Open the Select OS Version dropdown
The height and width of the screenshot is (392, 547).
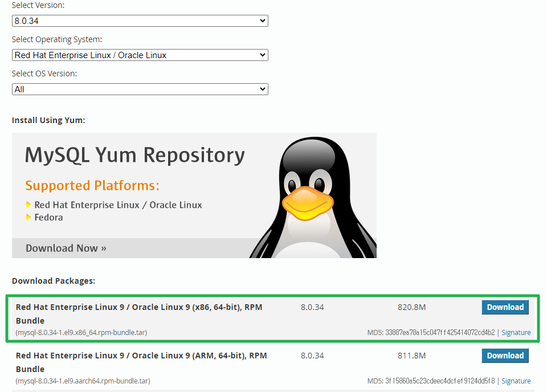(140, 89)
